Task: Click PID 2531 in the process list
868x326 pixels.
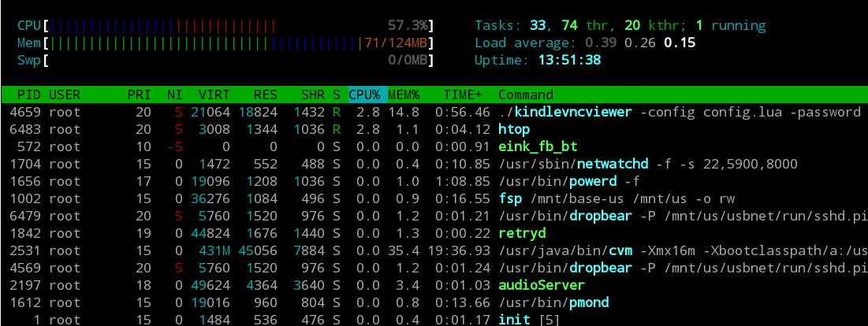Action: point(25,250)
